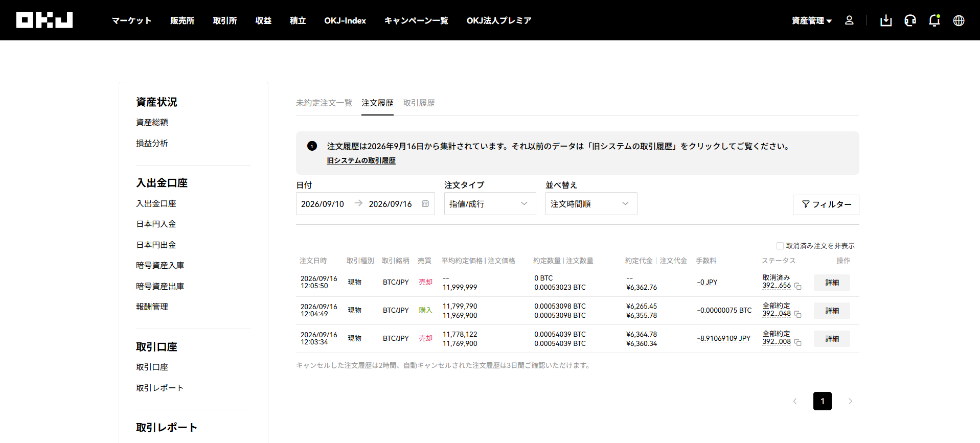Viewport: 980px width, 443px height.
Task: Click price 11,999,999 in first row
Action: point(460,287)
